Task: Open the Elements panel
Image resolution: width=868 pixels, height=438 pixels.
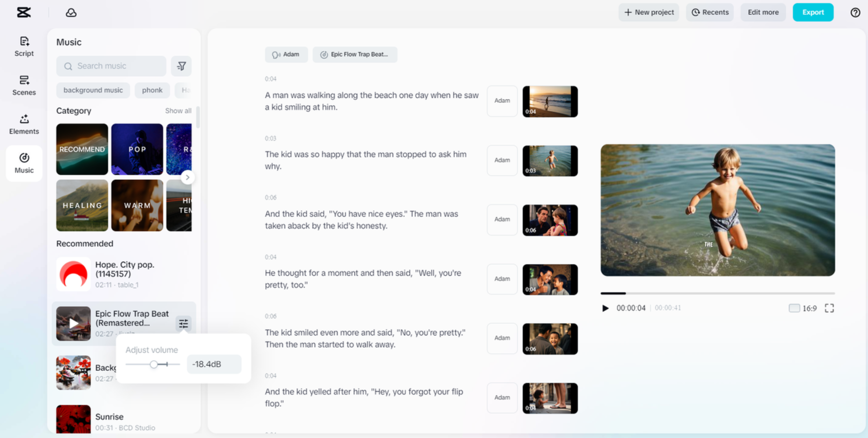Action: pos(24,124)
